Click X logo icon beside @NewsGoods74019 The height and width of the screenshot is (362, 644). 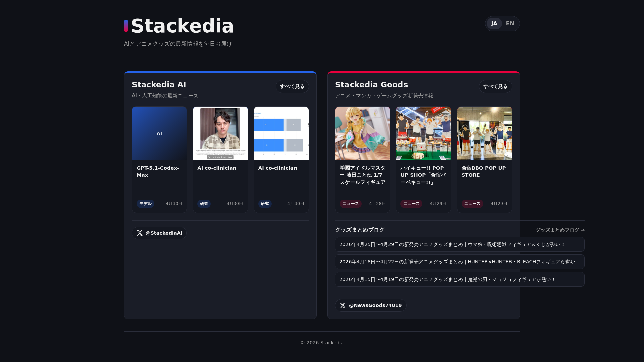point(343,305)
